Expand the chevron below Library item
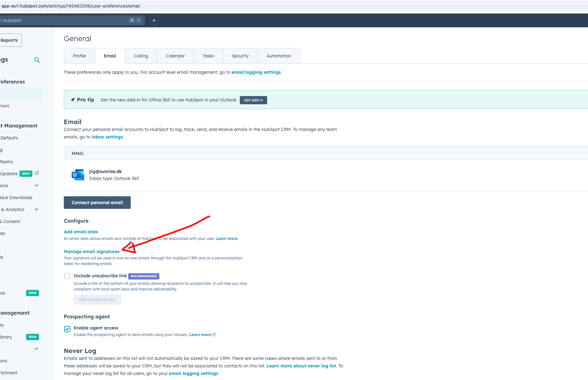588x380 pixels. point(36,349)
